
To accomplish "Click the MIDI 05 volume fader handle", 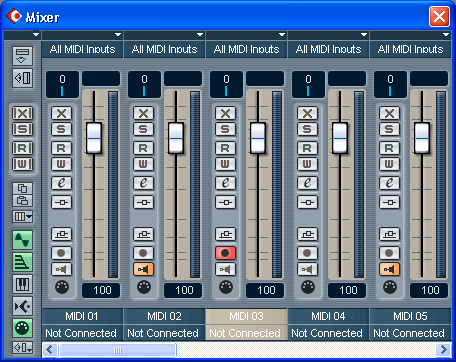I will click(422, 138).
